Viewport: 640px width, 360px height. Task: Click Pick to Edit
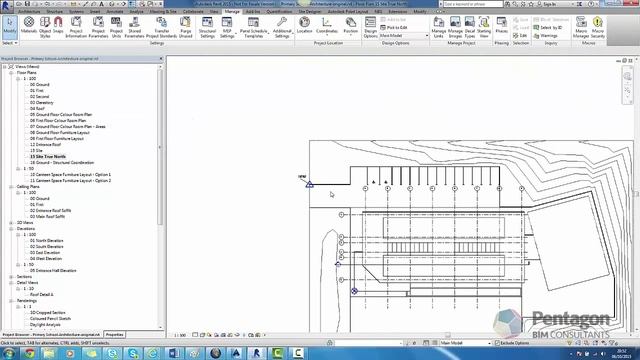(x=393, y=27)
